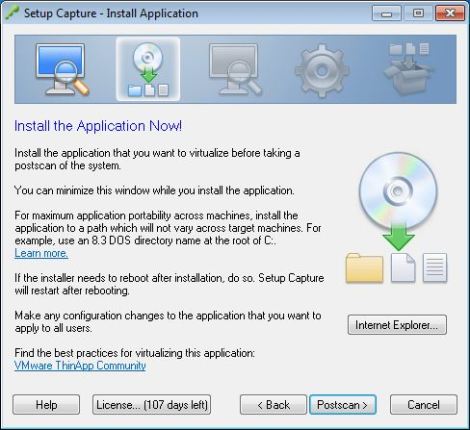The width and height of the screenshot is (470, 430).
Task: Click the lined text document icon
Action: 435,268
